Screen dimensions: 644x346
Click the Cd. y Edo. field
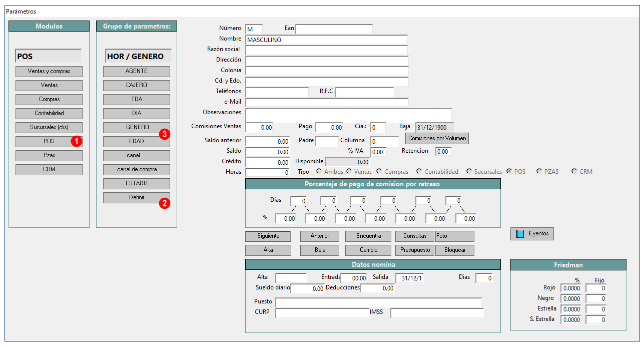[327, 82]
